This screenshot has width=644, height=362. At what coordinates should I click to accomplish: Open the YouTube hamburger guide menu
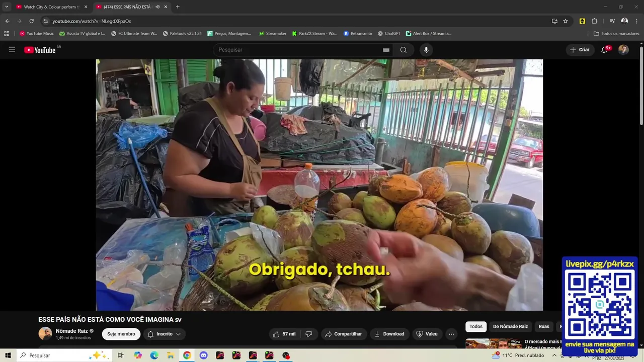(12, 50)
